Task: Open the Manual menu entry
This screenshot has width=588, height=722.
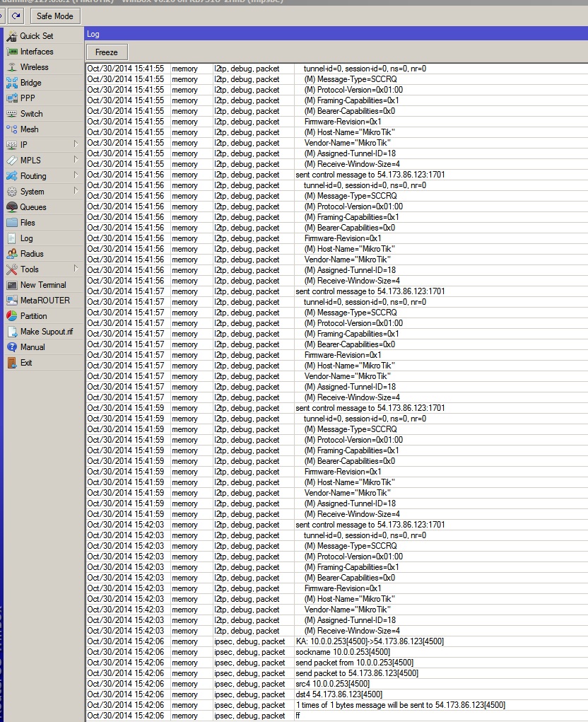Action: tap(44, 347)
